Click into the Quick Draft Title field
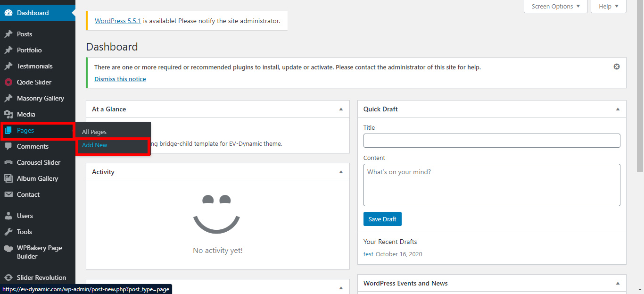Viewport: 644px width, 294px height. [492, 141]
